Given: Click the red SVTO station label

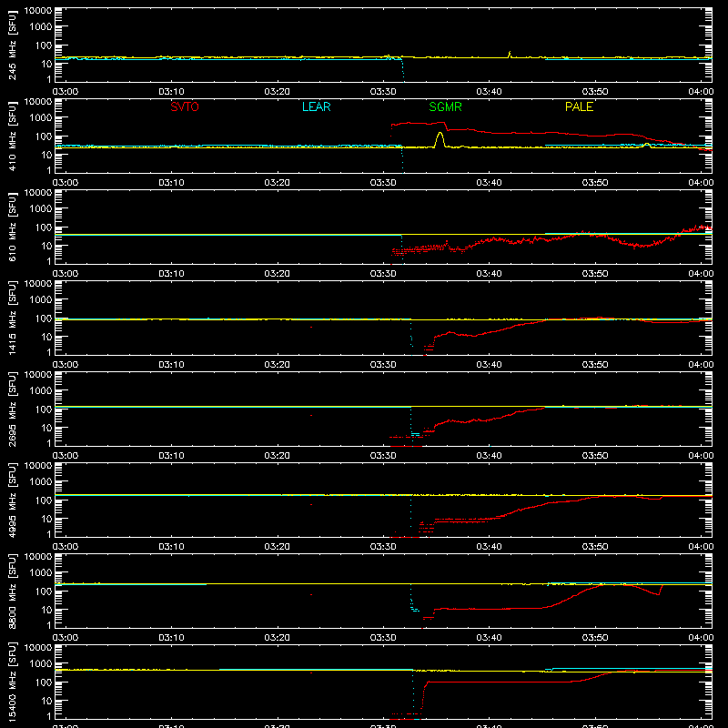Looking at the screenshot, I should tap(185, 106).
